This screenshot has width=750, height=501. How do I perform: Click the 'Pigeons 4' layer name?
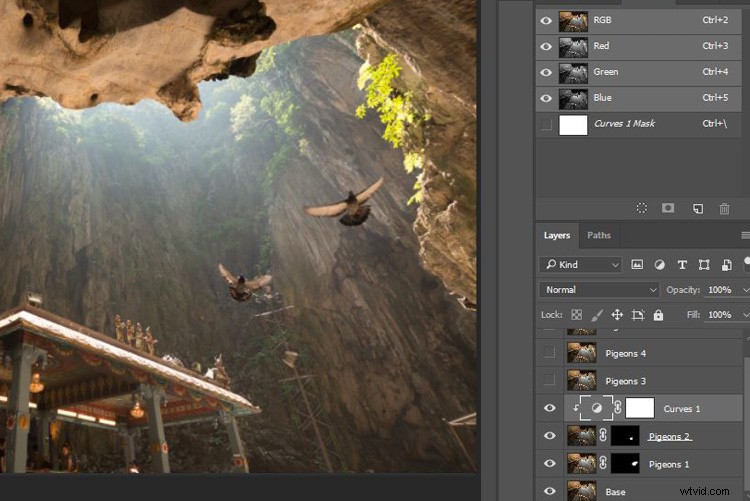click(x=626, y=354)
